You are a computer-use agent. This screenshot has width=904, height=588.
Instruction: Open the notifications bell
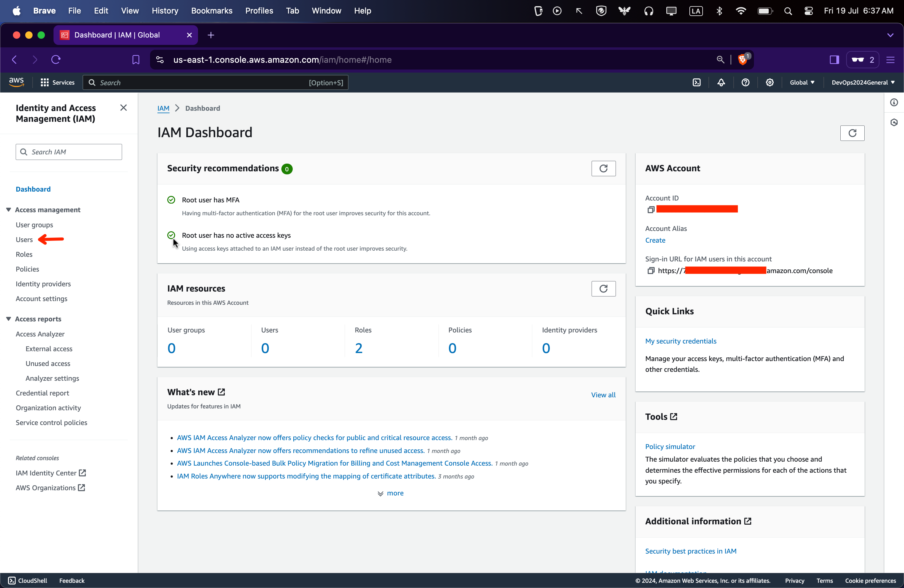tap(721, 82)
